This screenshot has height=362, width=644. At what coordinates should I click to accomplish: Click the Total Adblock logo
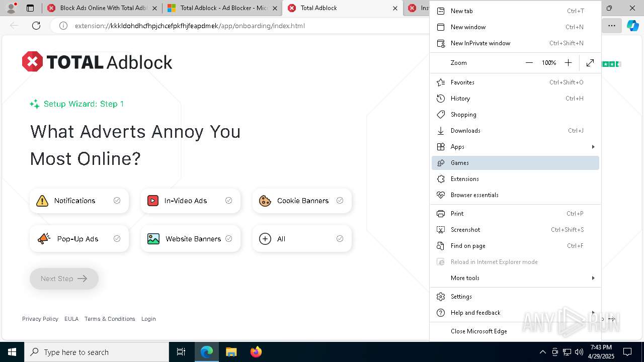pos(97,62)
